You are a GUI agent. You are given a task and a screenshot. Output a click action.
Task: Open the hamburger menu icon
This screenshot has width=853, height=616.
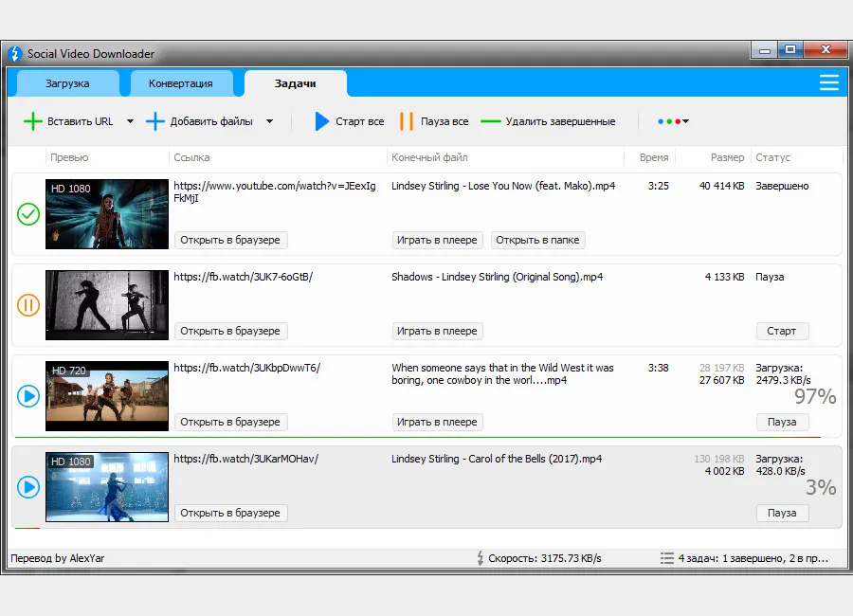829,82
